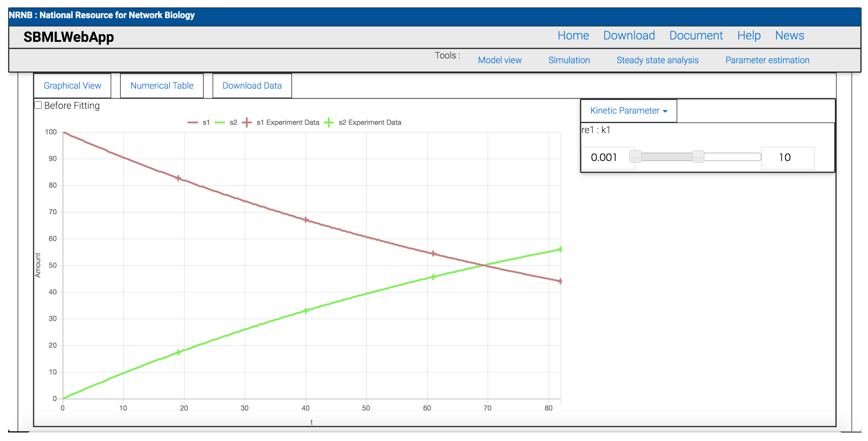Open the Download Data tab

(252, 86)
